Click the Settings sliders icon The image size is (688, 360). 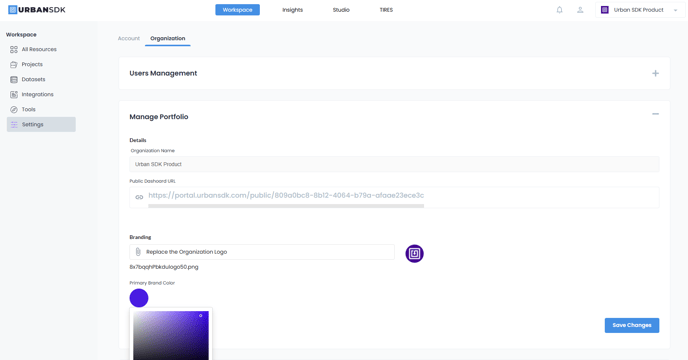tap(14, 125)
